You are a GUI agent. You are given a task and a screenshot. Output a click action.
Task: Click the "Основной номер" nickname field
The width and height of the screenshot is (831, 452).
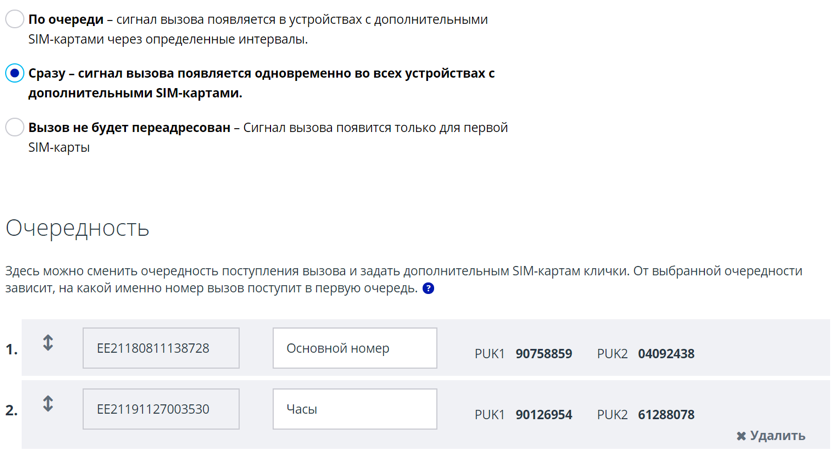point(354,348)
